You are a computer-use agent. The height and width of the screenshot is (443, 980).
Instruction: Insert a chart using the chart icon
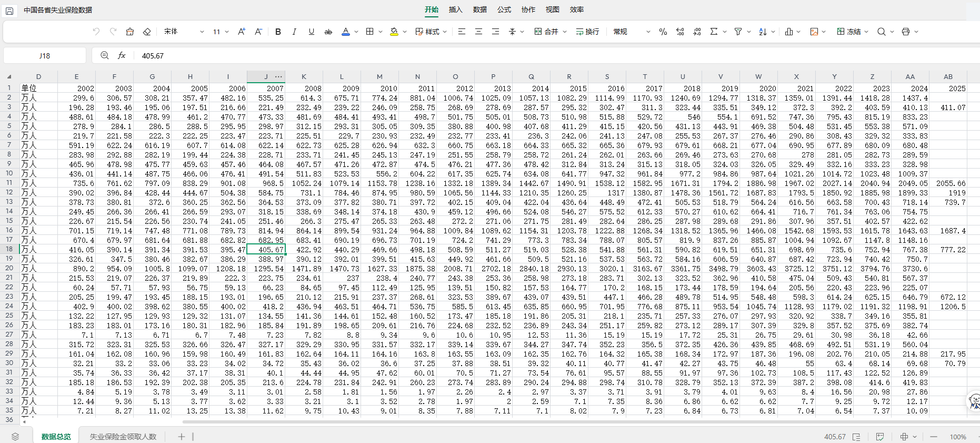(788, 32)
